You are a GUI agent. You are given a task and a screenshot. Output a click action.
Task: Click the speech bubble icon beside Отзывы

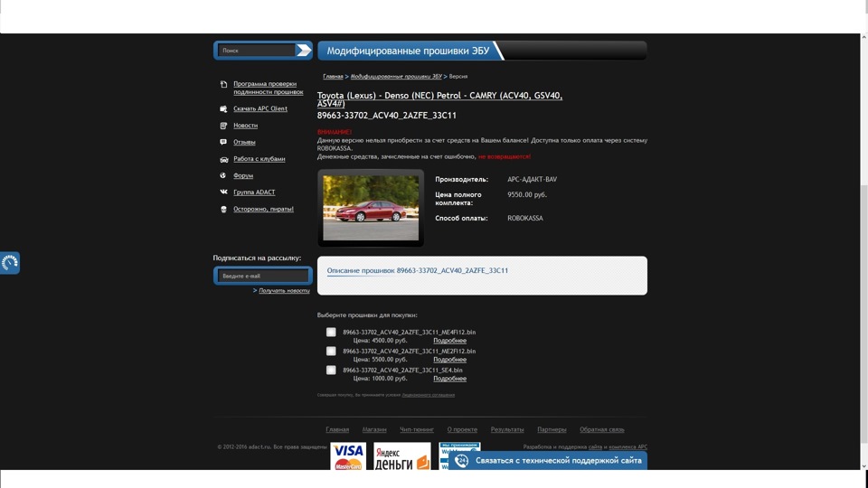coord(223,142)
